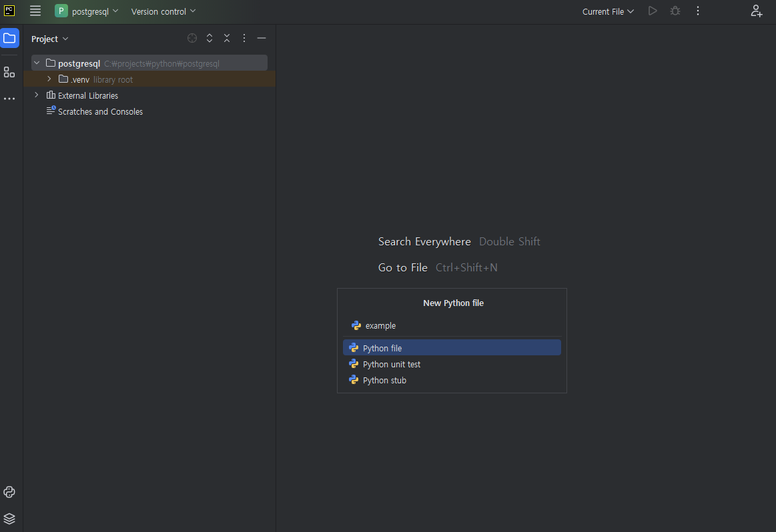The image size is (776, 532).
Task: Expand the .venv folder
Action: 49,79
